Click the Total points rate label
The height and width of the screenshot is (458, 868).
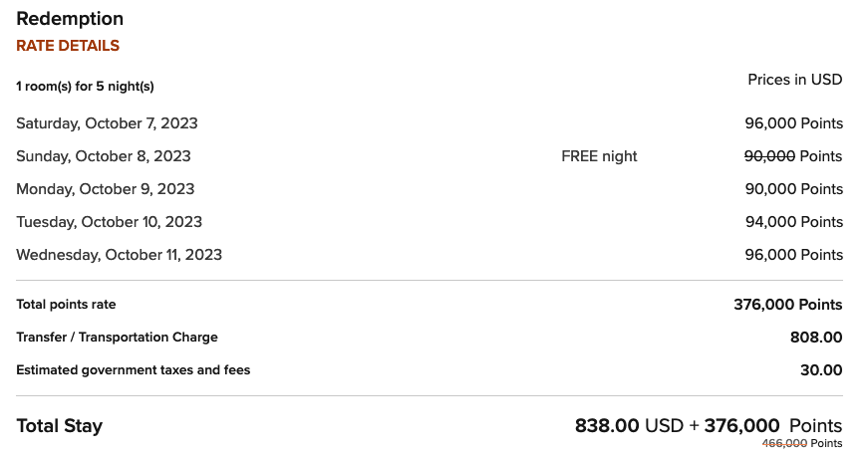pyautogui.click(x=66, y=305)
